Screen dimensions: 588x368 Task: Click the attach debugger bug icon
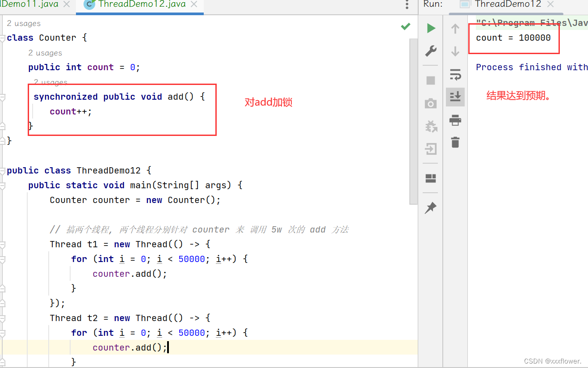pyautogui.click(x=431, y=127)
